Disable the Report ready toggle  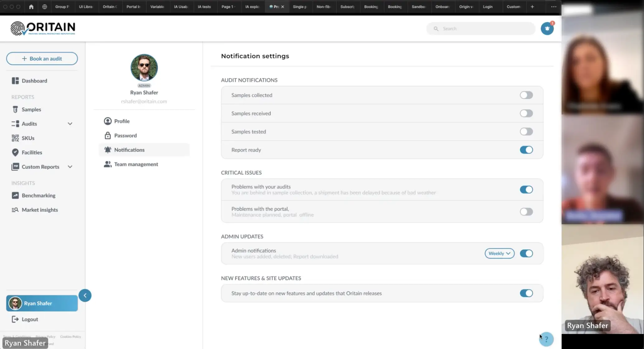coord(526,150)
